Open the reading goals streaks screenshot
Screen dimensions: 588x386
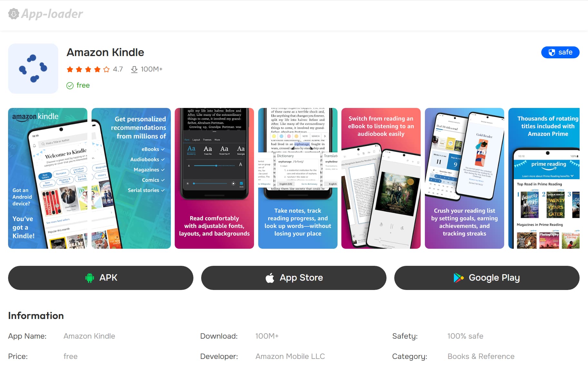pyautogui.click(x=465, y=178)
